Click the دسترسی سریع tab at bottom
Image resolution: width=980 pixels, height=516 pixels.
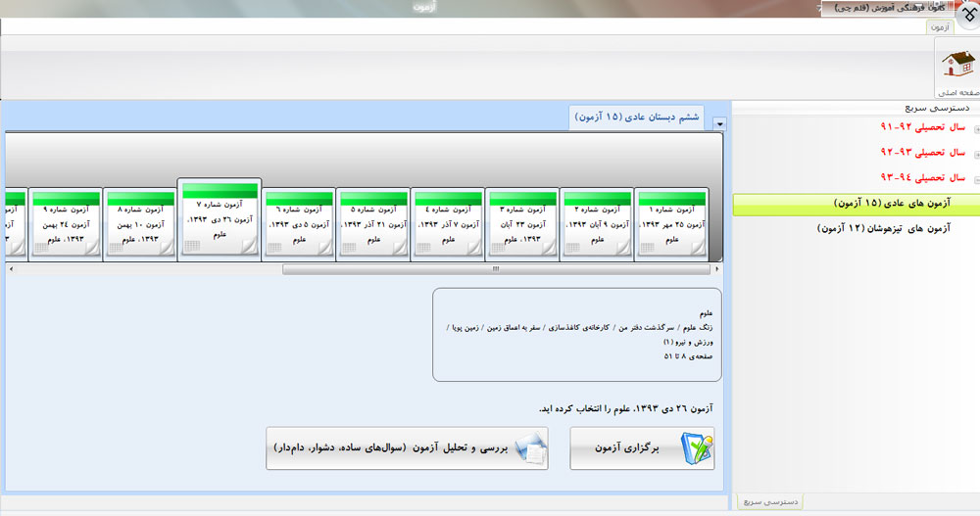pyautogui.click(x=769, y=501)
